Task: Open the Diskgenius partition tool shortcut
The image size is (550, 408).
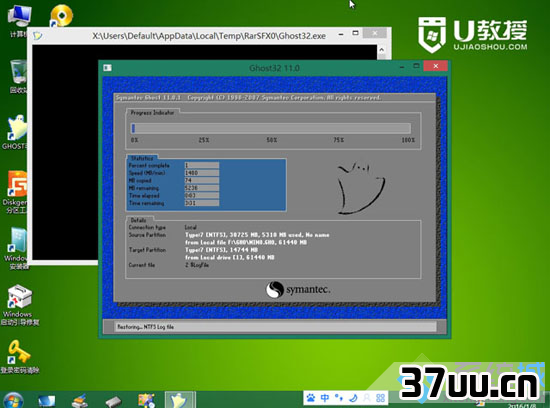Action: 15,192
